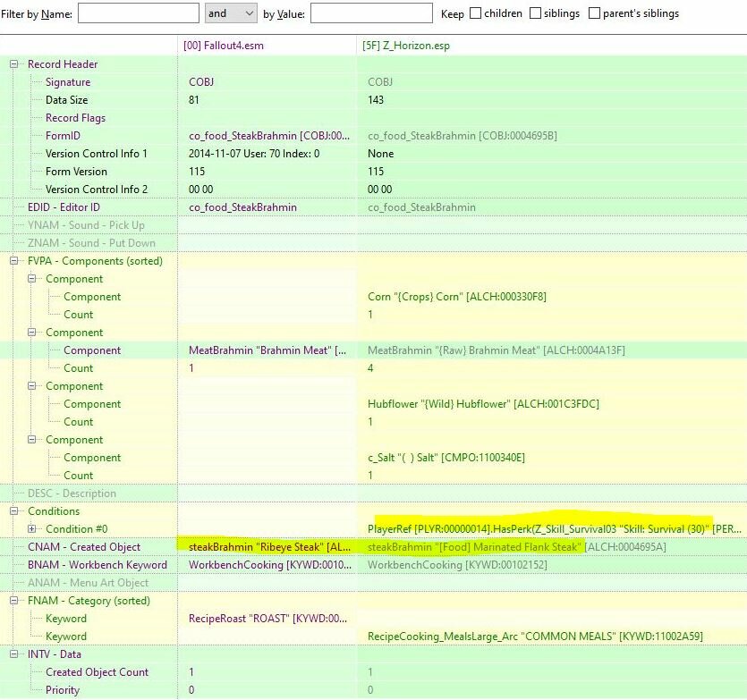Select CNAM - Created Object row label

coord(84,546)
